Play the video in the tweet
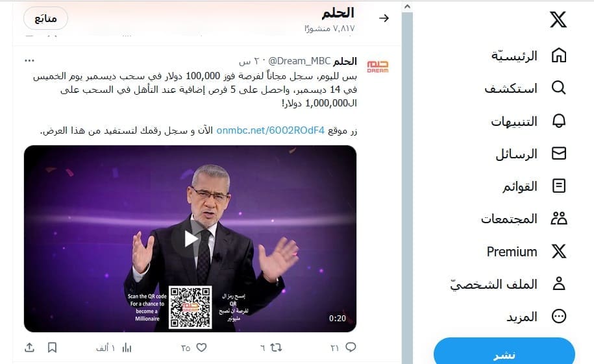Viewport: 594px width, 364px height. (190, 239)
